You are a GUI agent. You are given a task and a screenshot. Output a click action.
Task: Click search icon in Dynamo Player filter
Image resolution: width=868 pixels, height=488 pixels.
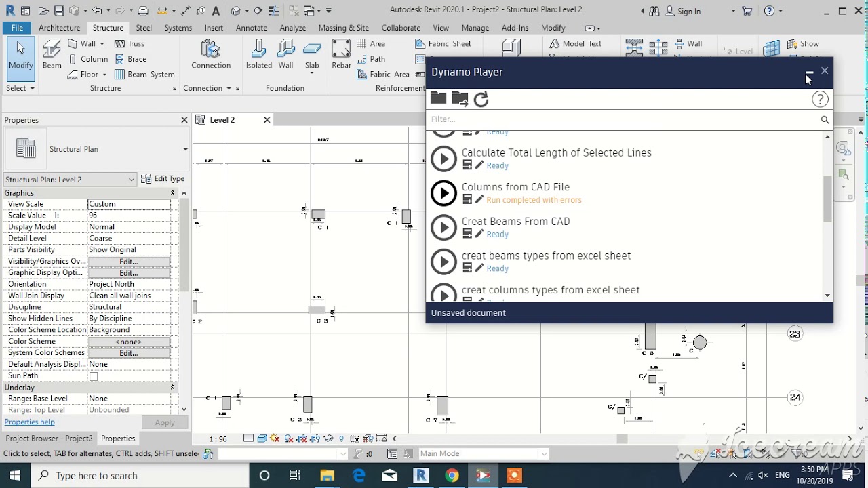825,120
